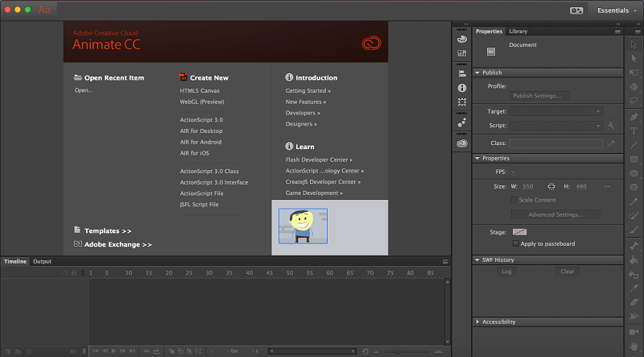Select the Oval tool
Image resolution: width=644 pixels, height=357 pixels.
(634, 173)
